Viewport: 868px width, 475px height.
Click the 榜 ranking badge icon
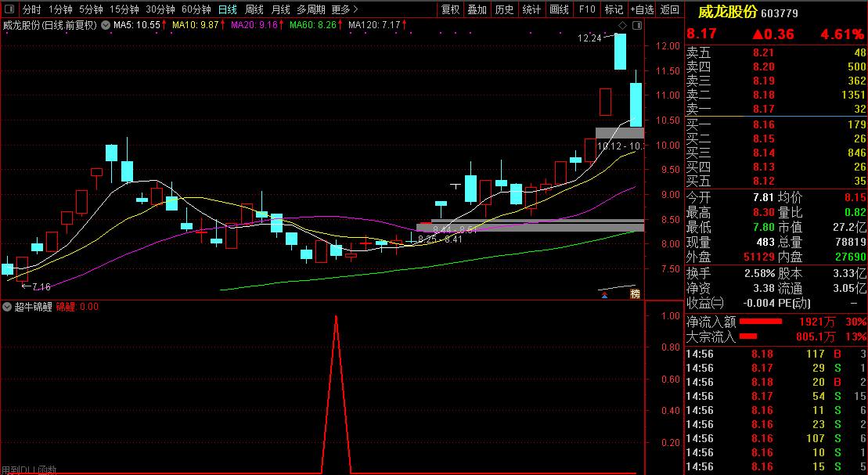pyautogui.click(x=634, y=294)
